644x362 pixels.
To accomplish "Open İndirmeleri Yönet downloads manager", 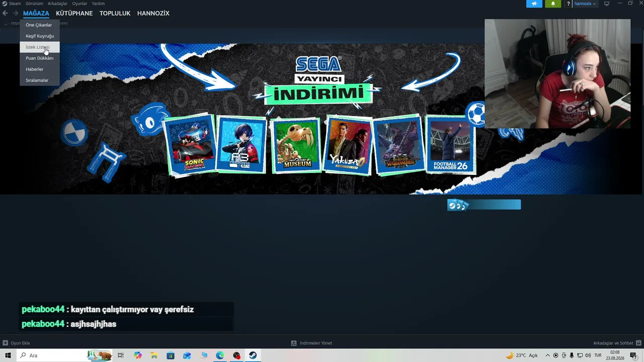I will pyautogui.click(x=315, y=343).
